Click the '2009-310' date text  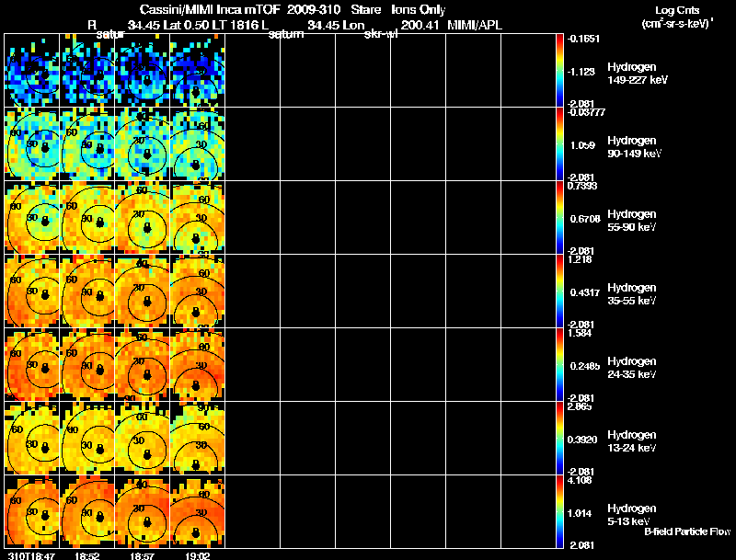(x=314, y=9)
